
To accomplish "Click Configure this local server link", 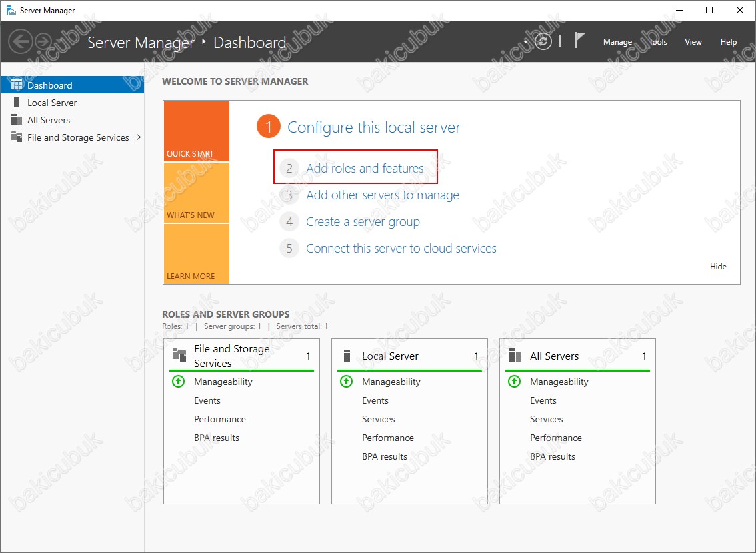I will pos(373,127).
